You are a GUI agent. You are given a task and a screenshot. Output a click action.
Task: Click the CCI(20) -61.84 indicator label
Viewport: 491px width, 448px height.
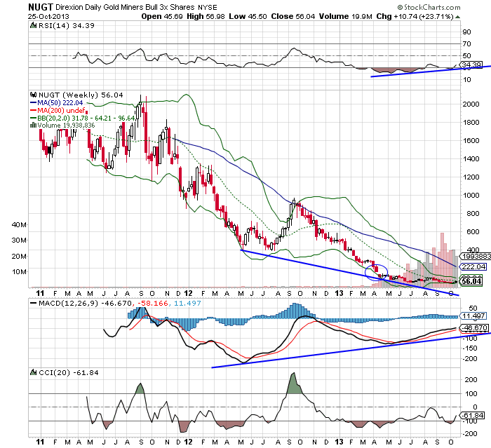68,372
